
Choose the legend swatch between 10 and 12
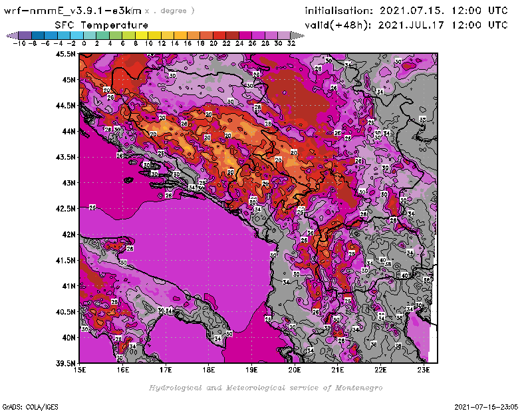154,35
